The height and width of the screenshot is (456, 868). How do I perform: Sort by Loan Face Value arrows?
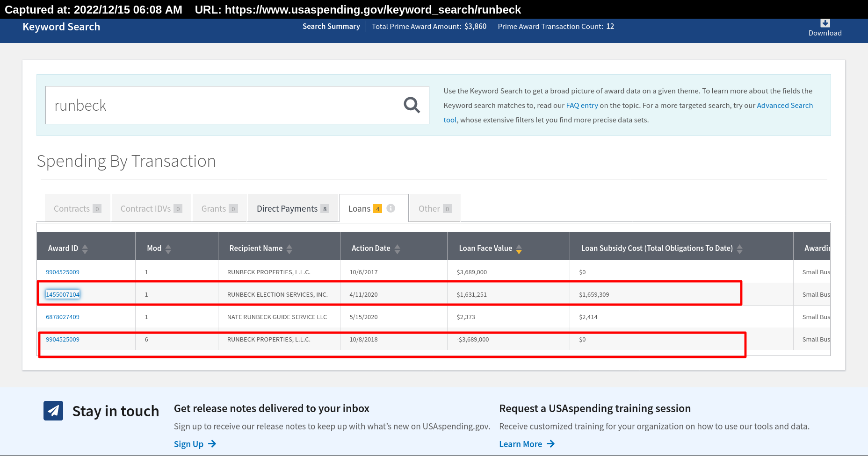519,249
